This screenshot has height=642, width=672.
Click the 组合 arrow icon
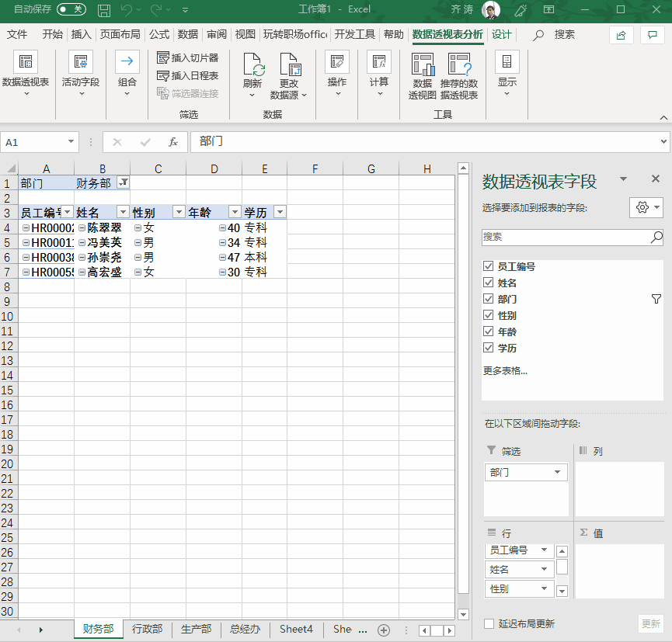pyautogui.click(x=127, y=61)
